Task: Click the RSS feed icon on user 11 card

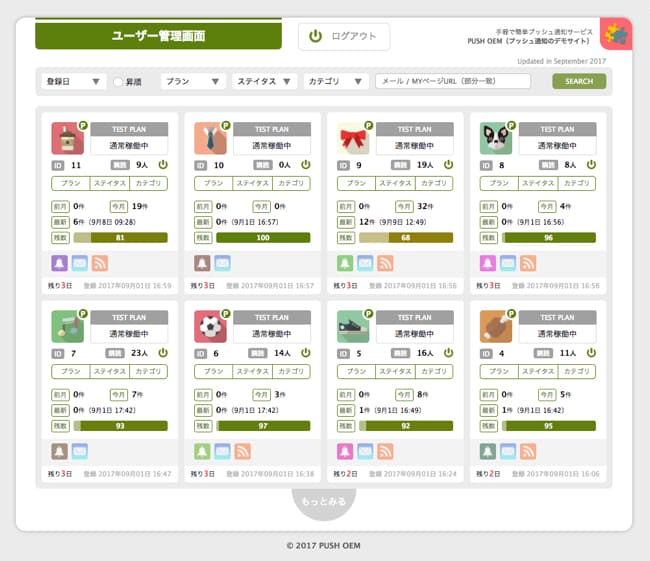Action: click(100, 263)
